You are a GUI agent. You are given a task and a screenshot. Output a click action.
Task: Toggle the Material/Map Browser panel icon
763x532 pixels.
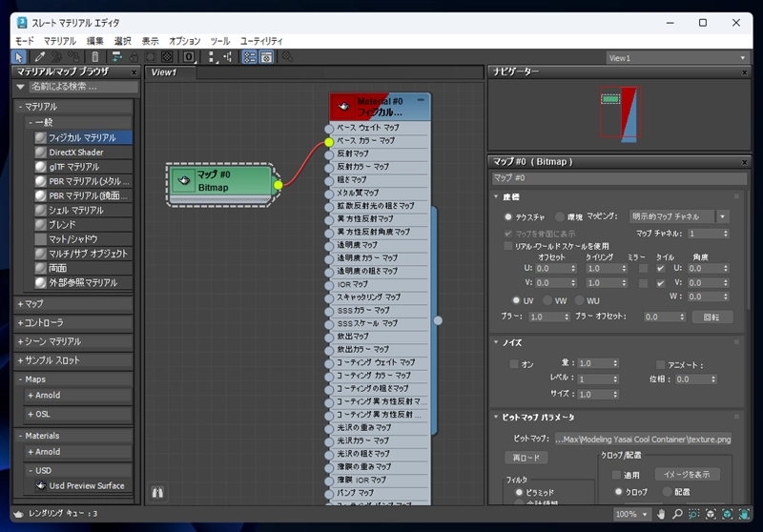(250, 57)
